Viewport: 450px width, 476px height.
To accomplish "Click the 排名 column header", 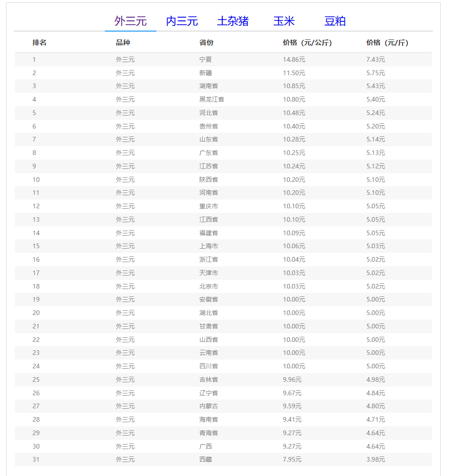I will [x=39, y=43].
